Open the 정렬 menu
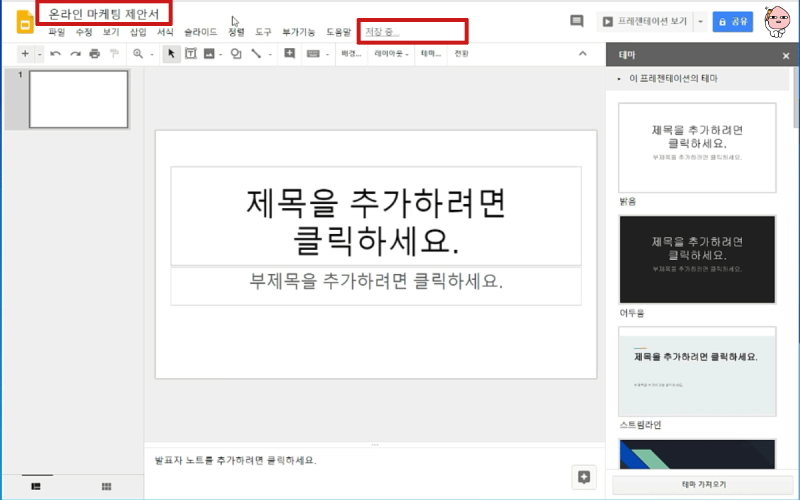 click(236, 32)
